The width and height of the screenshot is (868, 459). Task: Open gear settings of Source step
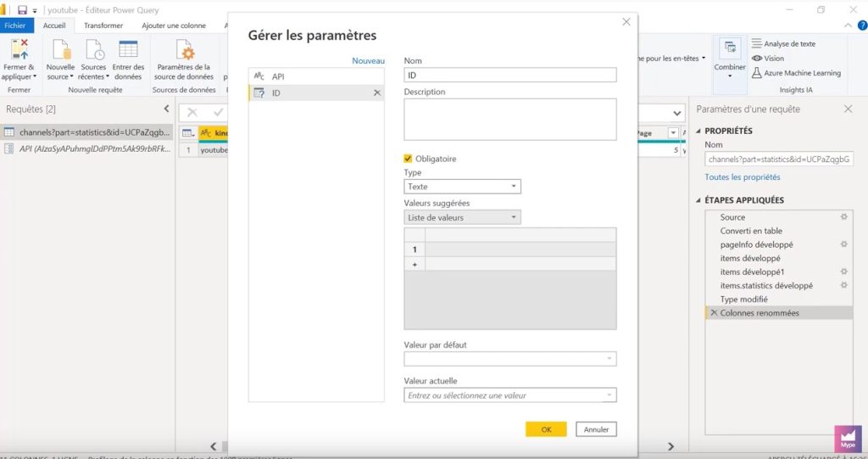(843, 216)
